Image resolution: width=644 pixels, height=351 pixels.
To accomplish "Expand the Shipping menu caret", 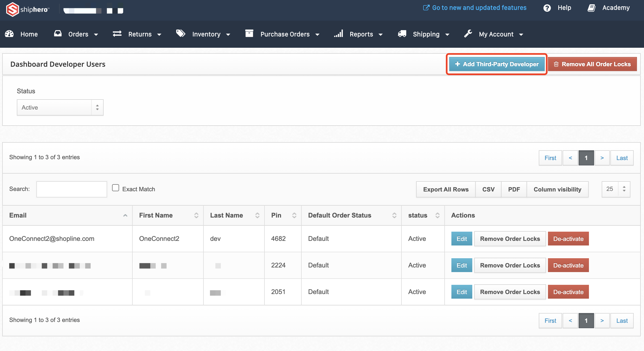I will pyautogui.click(x=447, y=34).
